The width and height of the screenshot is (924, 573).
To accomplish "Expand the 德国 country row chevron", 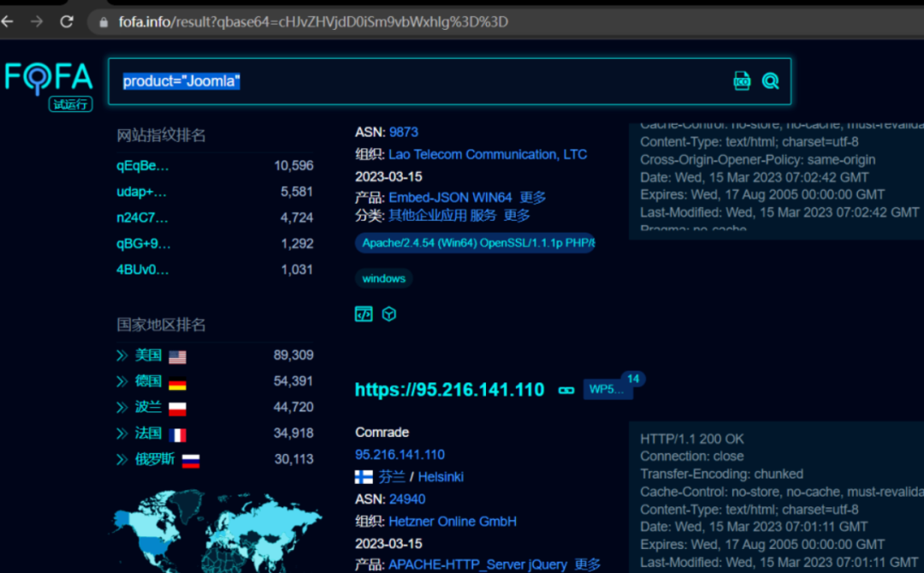I will (x=122, y=381).
